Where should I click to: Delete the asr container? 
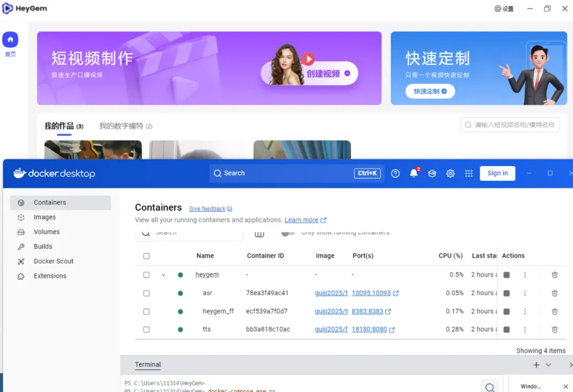click(x=554, y=293)
